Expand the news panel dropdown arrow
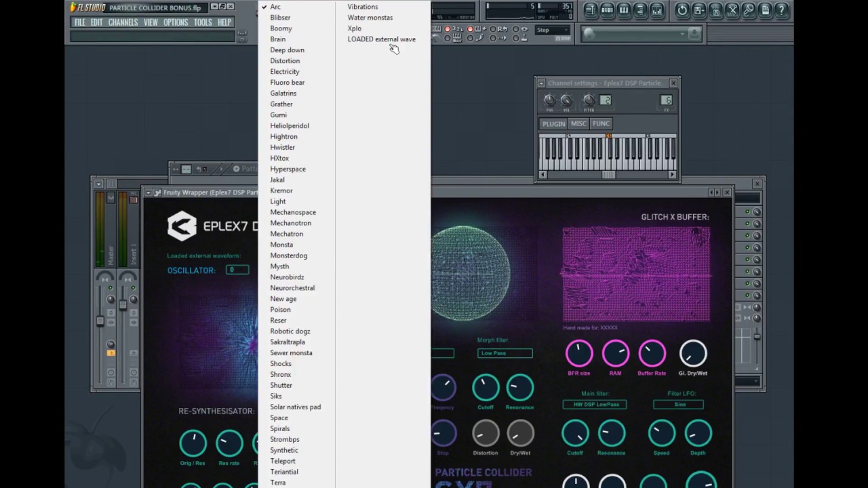This screenshot has width=868, height=488. [682, 34]
